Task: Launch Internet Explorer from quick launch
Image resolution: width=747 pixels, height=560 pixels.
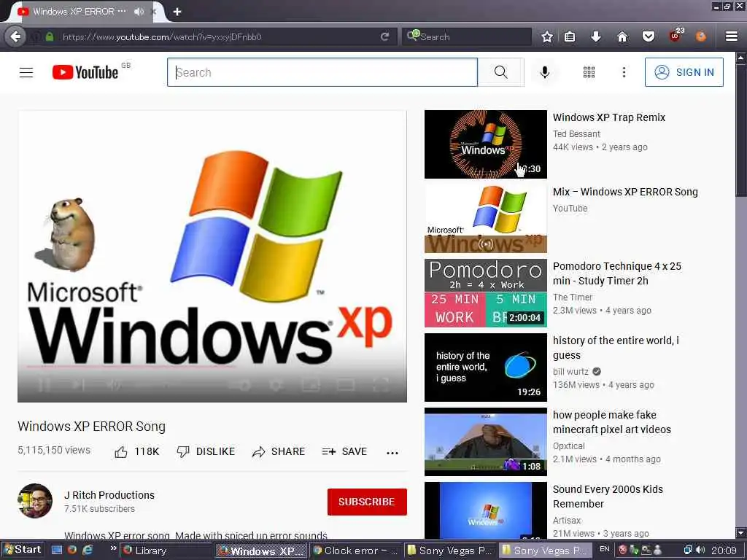Action: coord(88,550)
